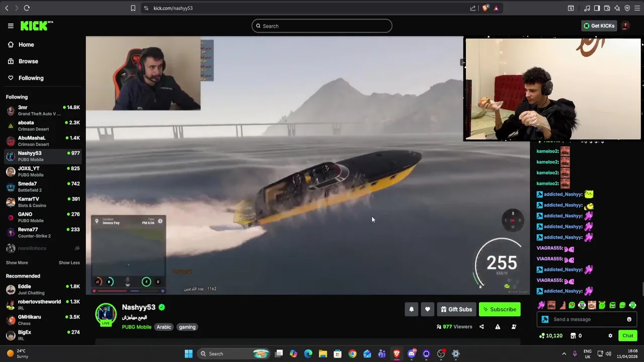Open the taskbar Settings gear app
The width and height of the screenshot is (644, 362).
point(456,354)
